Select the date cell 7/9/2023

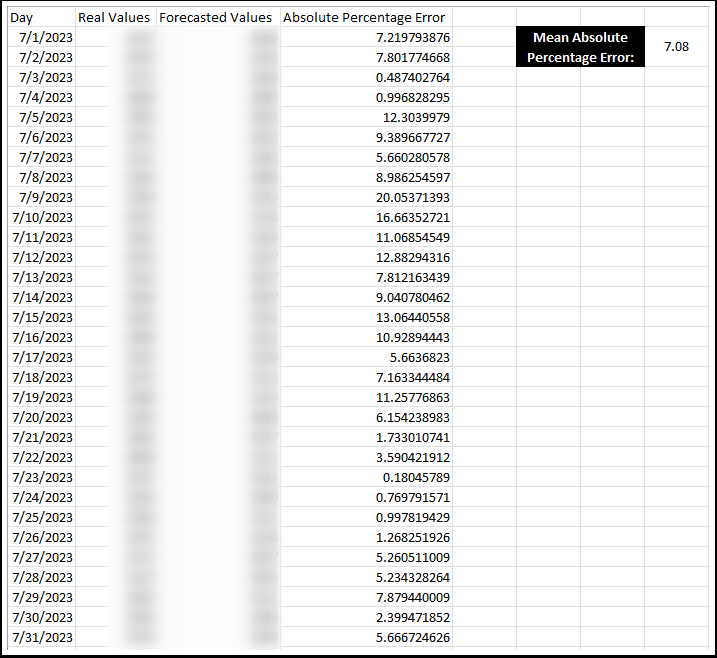click(42, 198)
